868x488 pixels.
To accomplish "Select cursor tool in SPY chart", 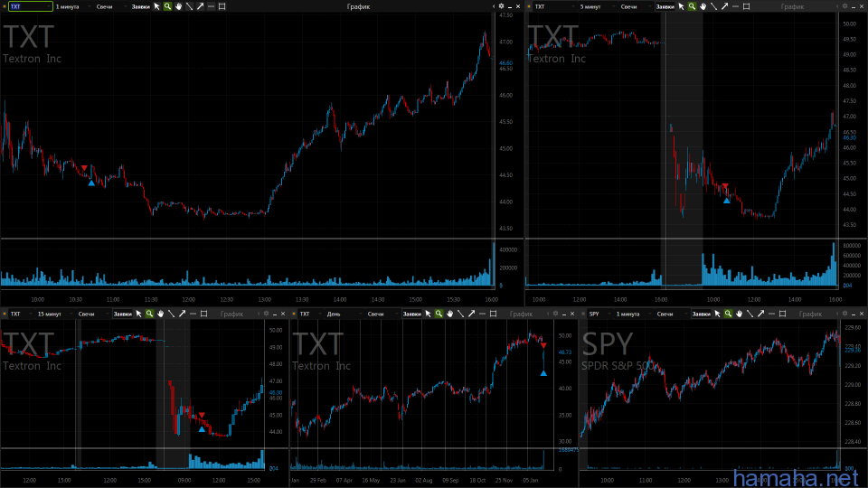I will 717,314.
